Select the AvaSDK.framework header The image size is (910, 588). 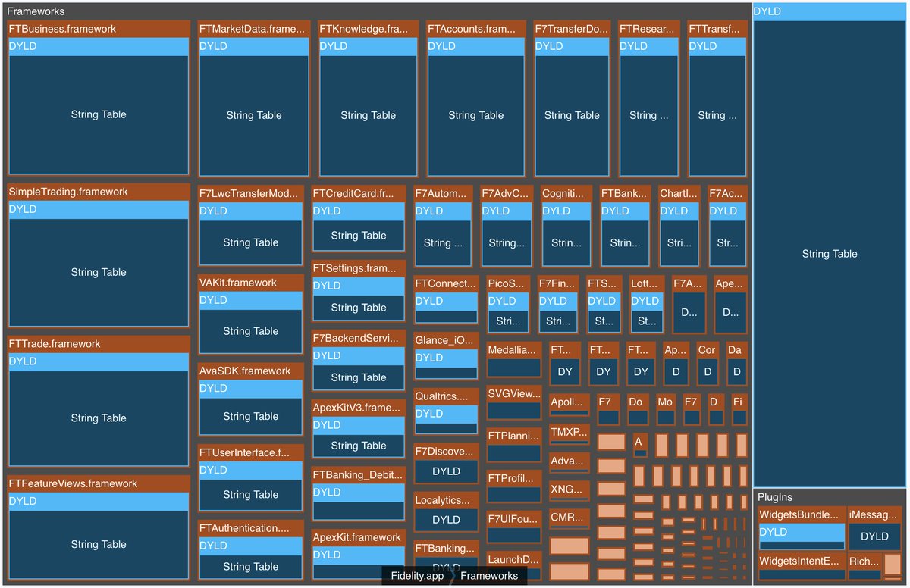[251, 371]
